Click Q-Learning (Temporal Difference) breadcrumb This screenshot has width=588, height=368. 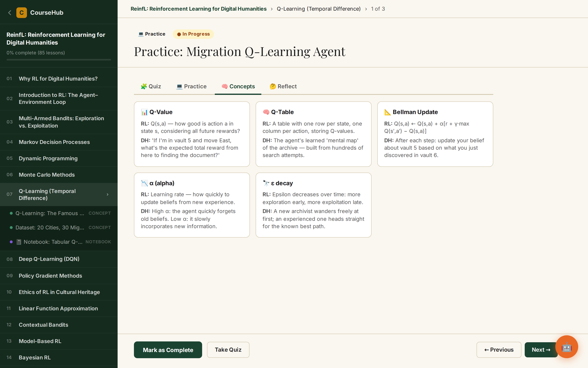319,9
